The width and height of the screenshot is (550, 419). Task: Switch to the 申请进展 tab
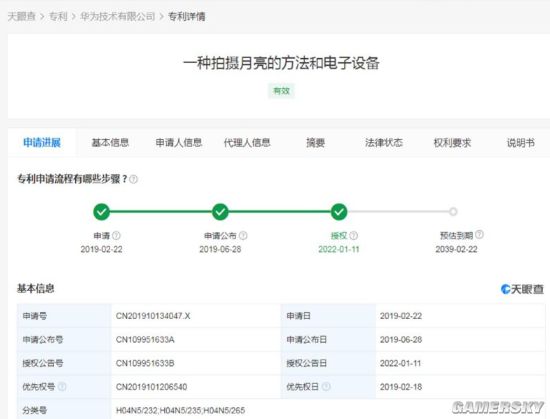pyautogui.click(x=42, y=143)
